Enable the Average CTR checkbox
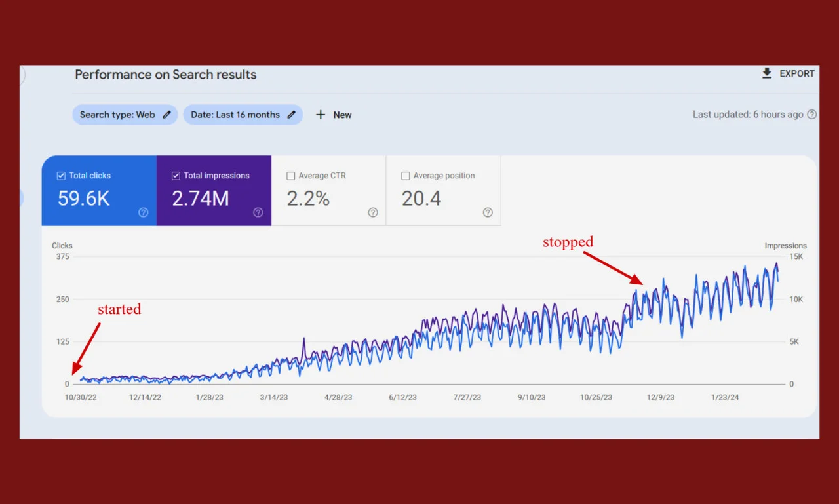Viewport: 839px width, 504px height. (x=290, y=176)
